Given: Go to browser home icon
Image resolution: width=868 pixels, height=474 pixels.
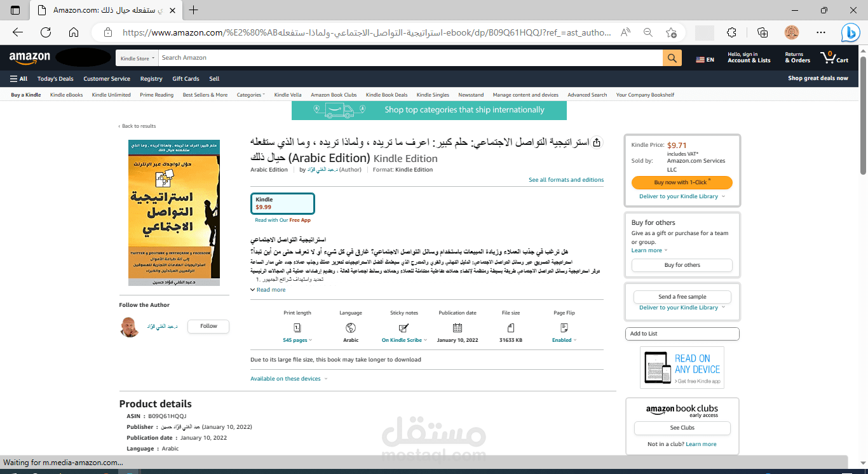Looking at the screenshot, I should tap(74, 32).
